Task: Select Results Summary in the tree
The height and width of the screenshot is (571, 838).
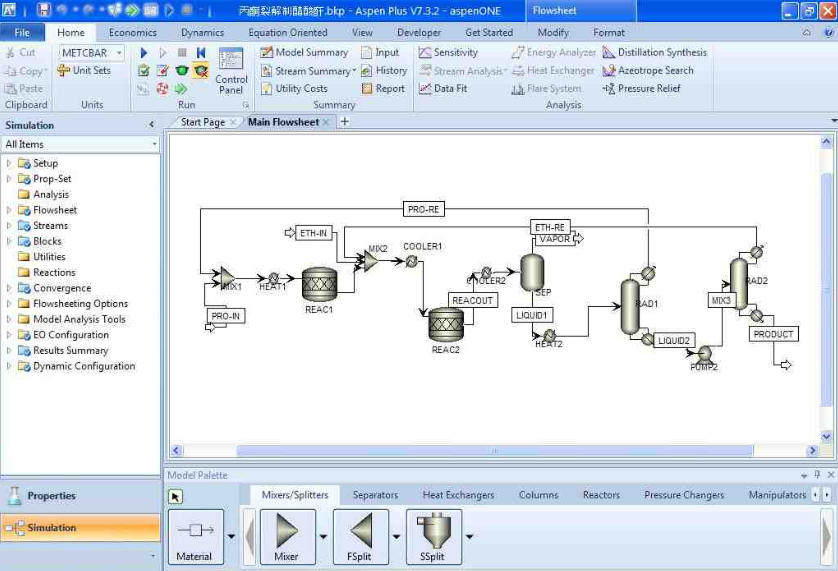Action: tap(70, 351)
